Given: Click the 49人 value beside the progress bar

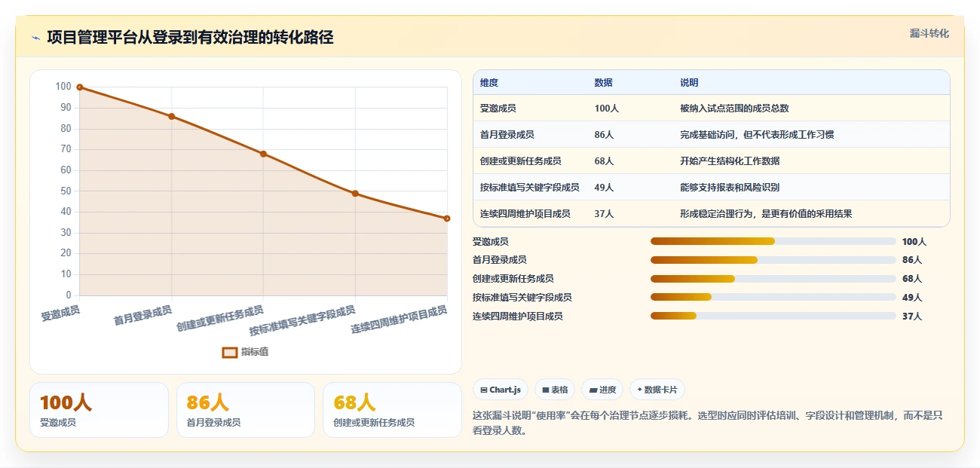Looking at the screenshot, I should [912, 298].
